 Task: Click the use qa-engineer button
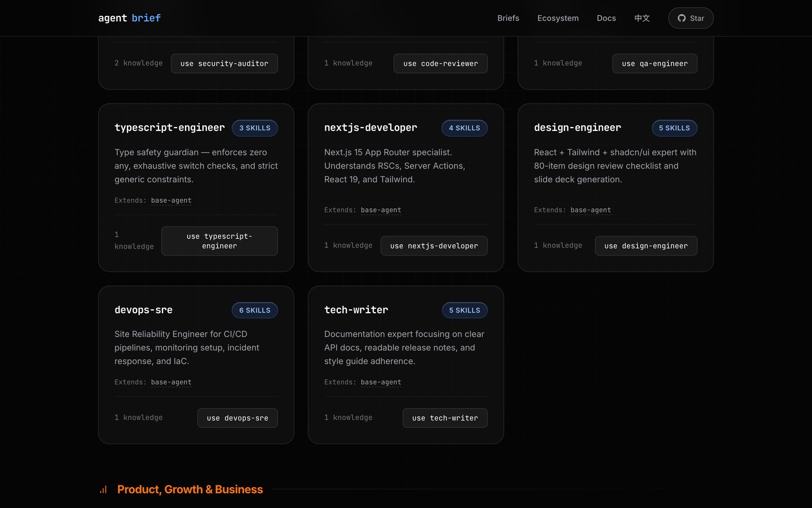pyautogui.click(x=655, y=64)
